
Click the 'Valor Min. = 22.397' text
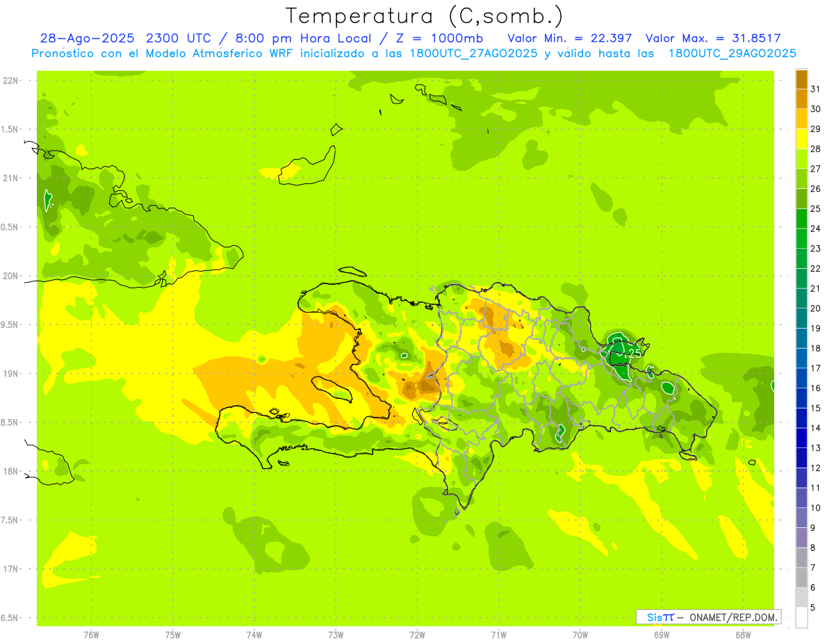570,38
